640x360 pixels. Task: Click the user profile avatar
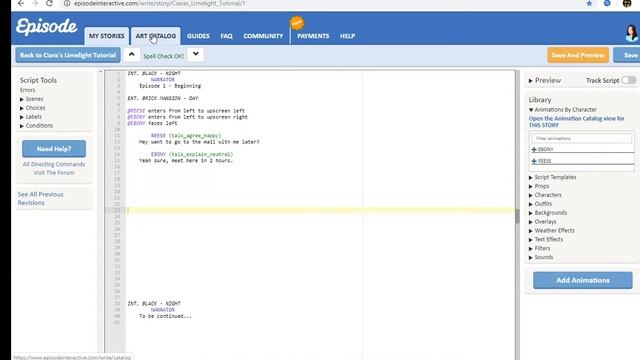pos(631,33)
